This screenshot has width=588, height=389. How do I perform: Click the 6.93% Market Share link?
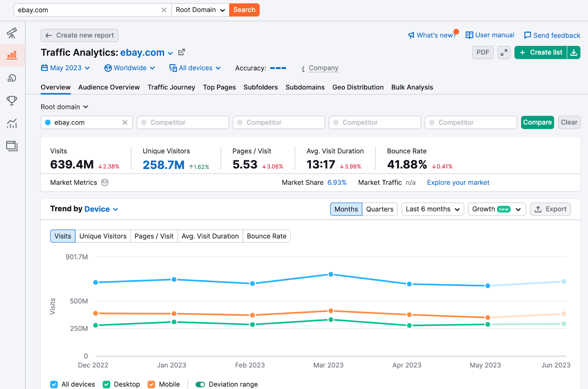click(337, 183)
